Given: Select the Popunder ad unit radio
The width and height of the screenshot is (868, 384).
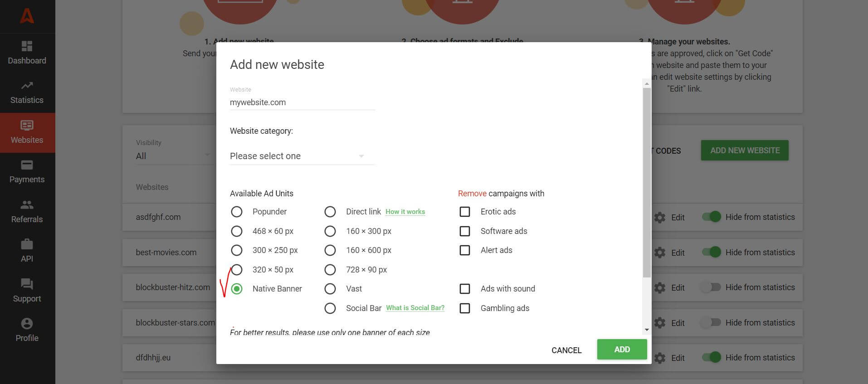Looking at the screenshot, I should [237, 212].
